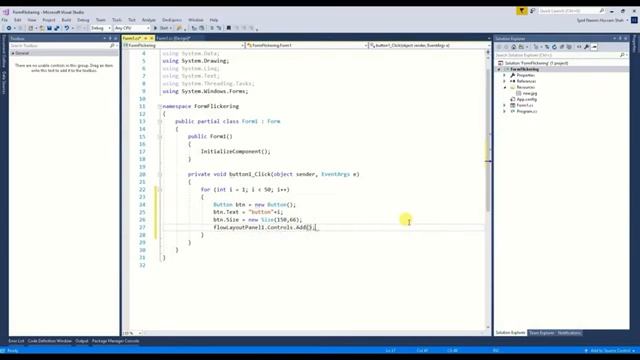Expand the General group in Toolbox
640x360 pixels.
[x=13, y=53]
